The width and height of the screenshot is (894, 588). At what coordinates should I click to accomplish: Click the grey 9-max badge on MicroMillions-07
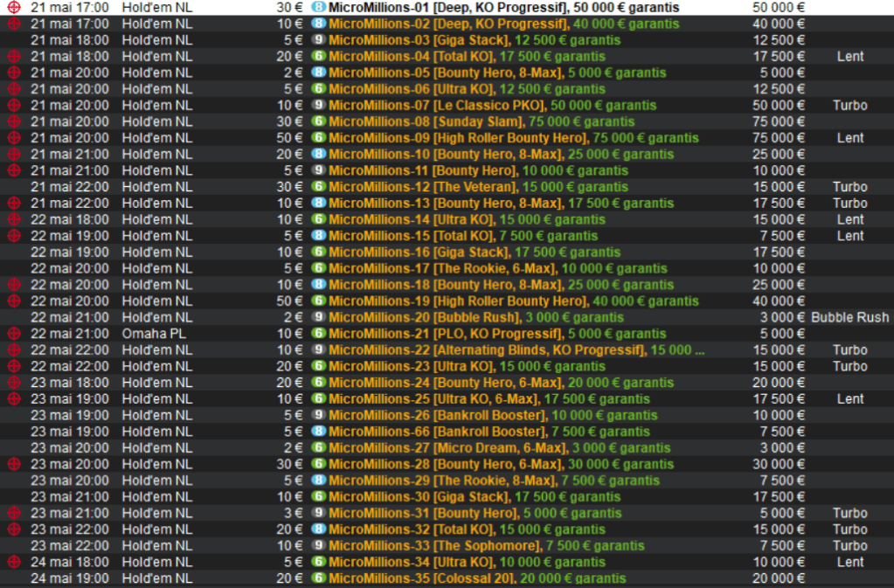tap(319, 106)
